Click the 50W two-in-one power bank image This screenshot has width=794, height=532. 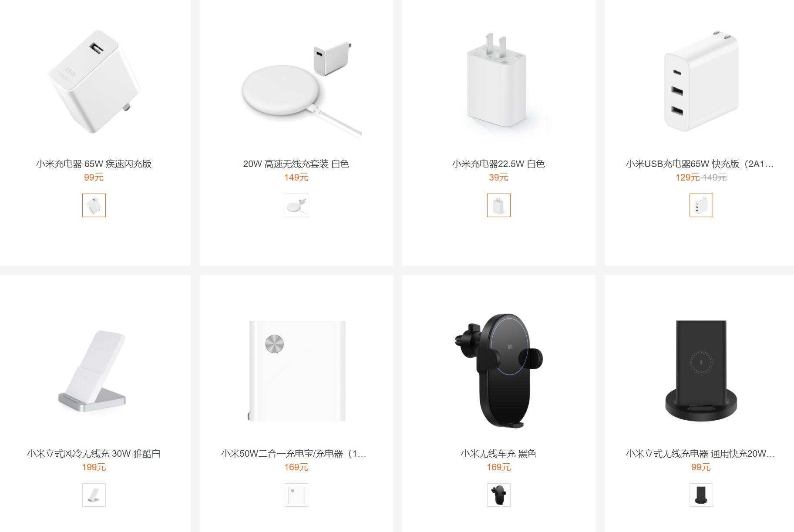tap(296, 371)
